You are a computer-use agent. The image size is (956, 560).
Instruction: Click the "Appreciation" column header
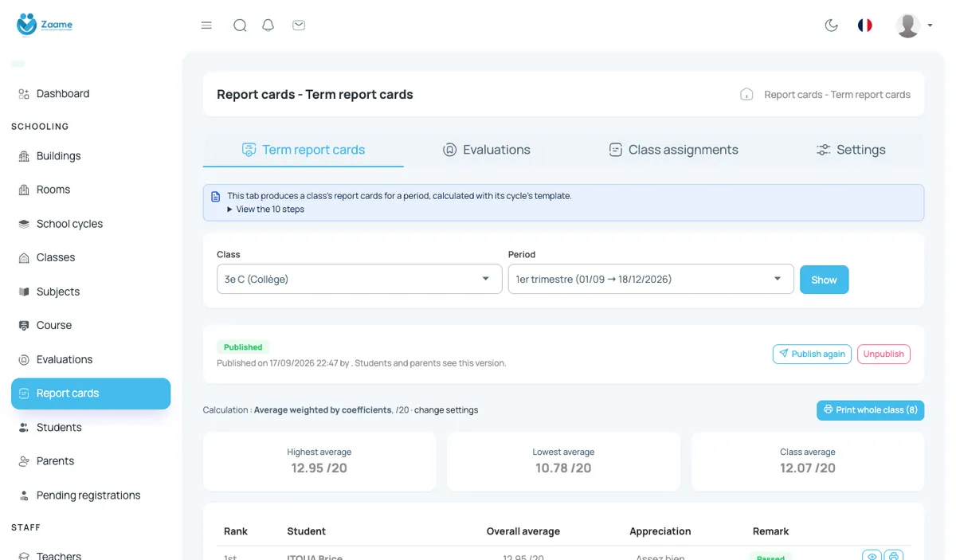pos(660,531)
